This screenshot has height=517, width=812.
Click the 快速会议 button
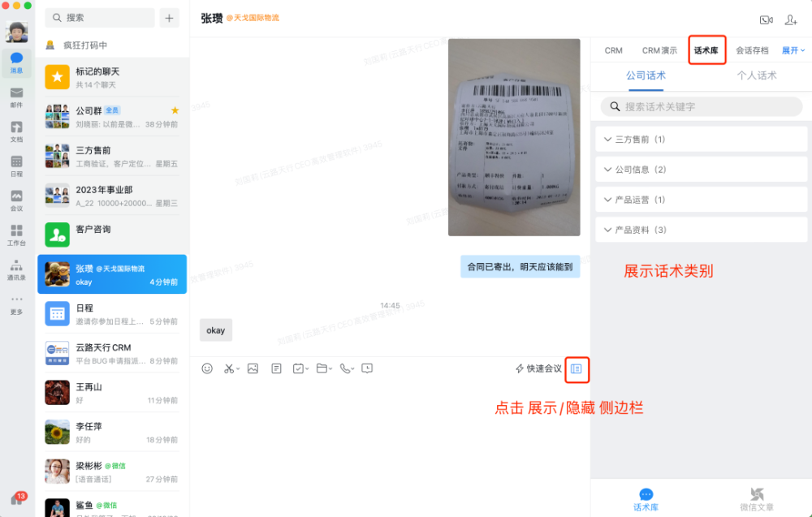tap(538, 368)
